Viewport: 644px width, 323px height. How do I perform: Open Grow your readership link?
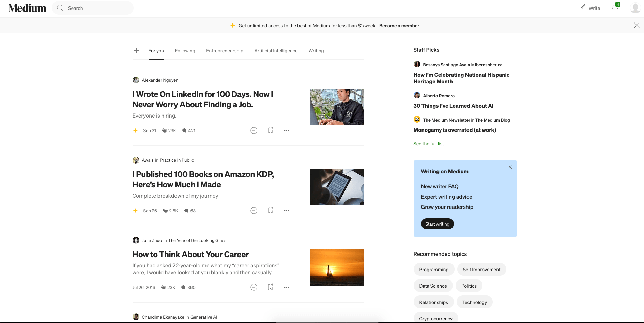pyautogui.click(x=447, y=207)
